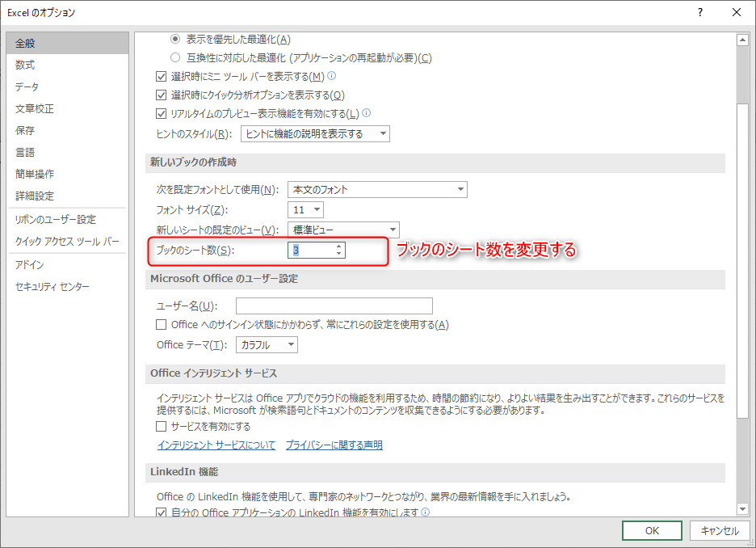Click the info icon beside リアルタイムのプレビュー option
Image resolution: width=756 pixels, height=548 pixels.
367,113
